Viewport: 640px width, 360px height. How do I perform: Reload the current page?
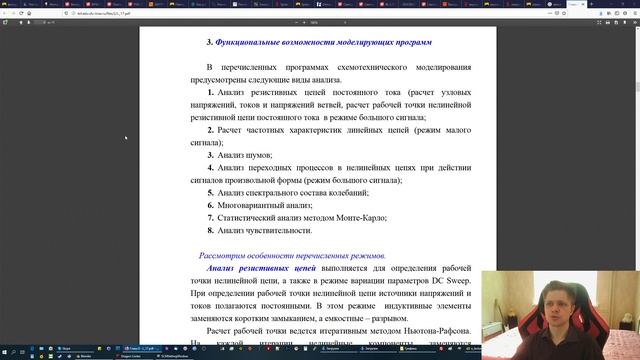point(21,13)
